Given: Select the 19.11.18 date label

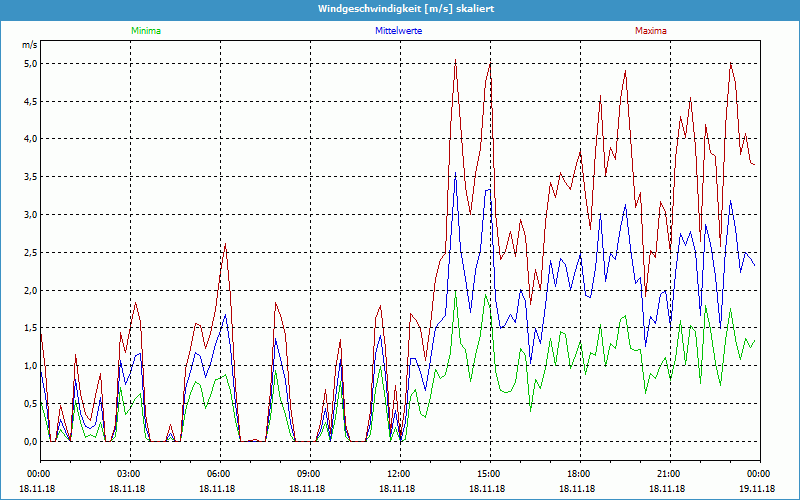Looking at the screenshot, I should click(x=755, y=488).
